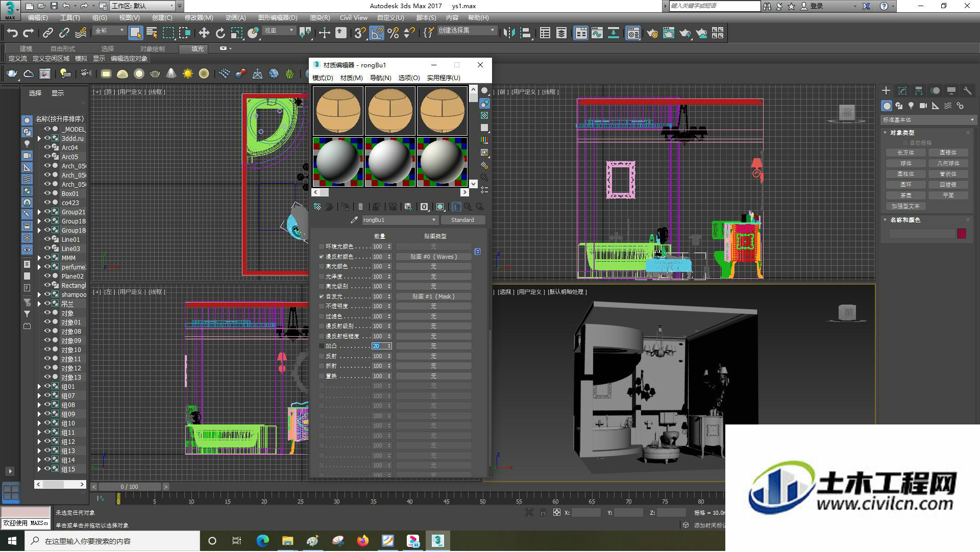This screenshot has height=552, width=980.
Task: Expand the 组01 tree item
Action: (39, 386)
